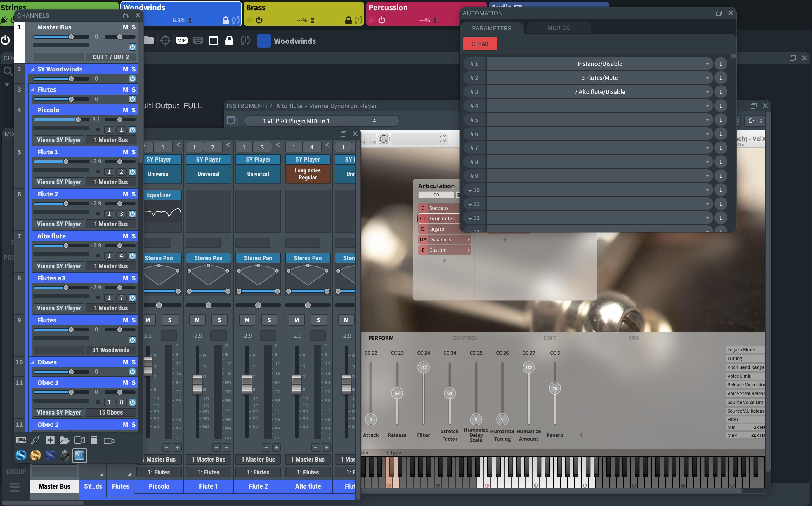The image size is (812, 506).
Task: Open the automation #4 parameter dropdown
Action: coord(599,106)
